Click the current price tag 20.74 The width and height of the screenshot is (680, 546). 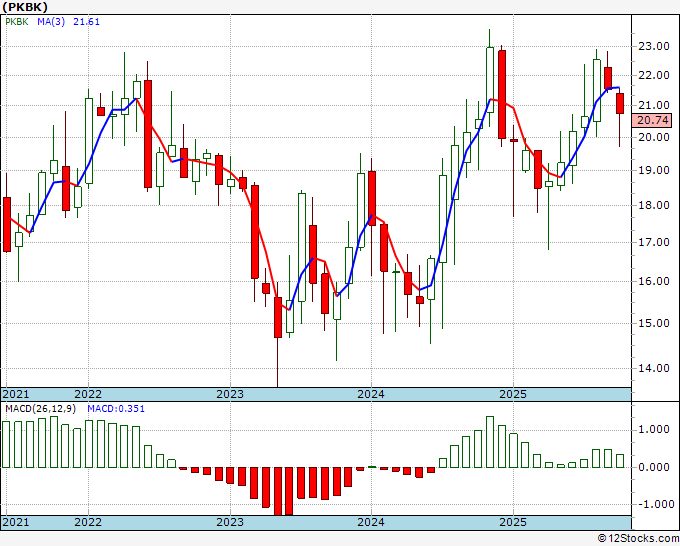(x=652, y=120)
